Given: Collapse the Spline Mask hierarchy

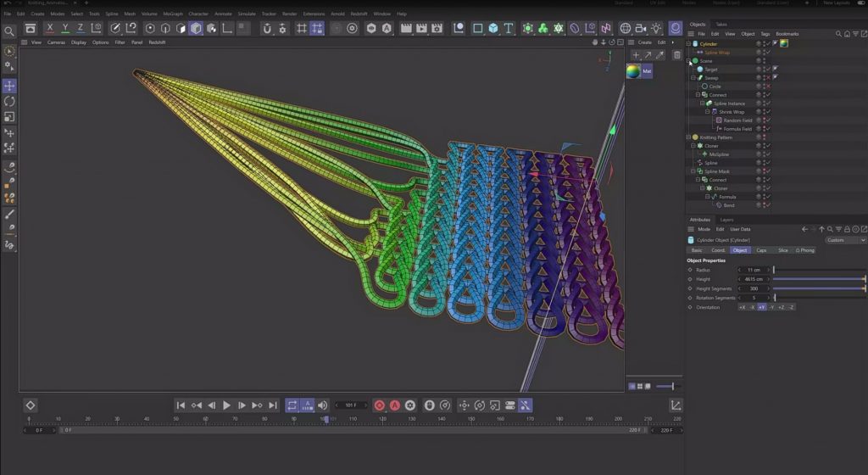Looking at the screenshot, I should click(693, 171).
